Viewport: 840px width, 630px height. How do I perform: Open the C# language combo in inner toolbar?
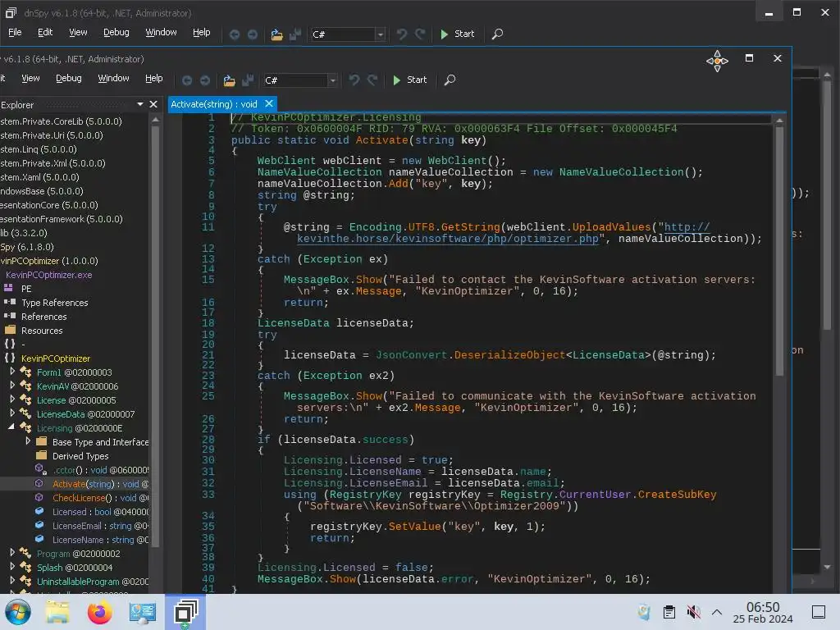click(300, 80)
